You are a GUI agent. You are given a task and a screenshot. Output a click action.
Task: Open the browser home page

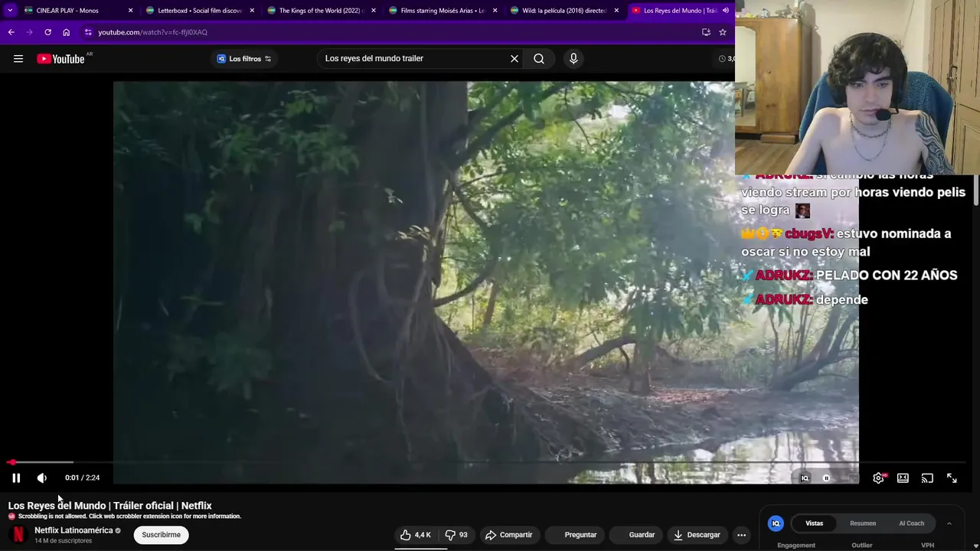pos(66,32)
